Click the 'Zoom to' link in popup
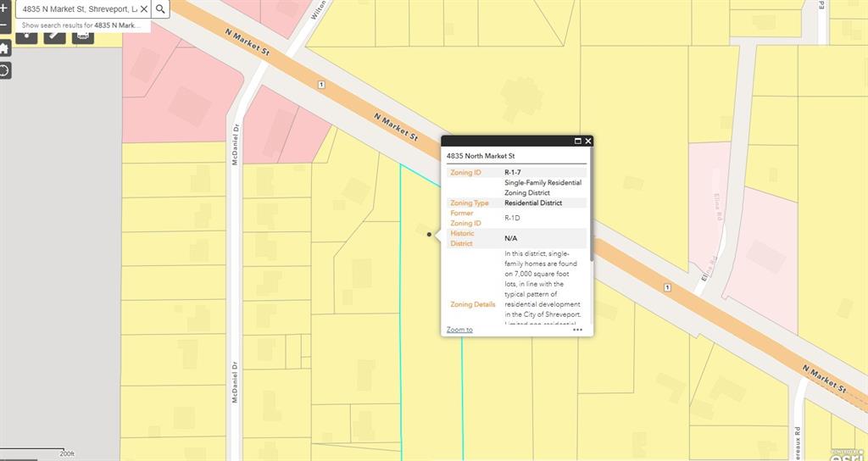The height and width of the screenshot is (461, 868). [459, 330]
